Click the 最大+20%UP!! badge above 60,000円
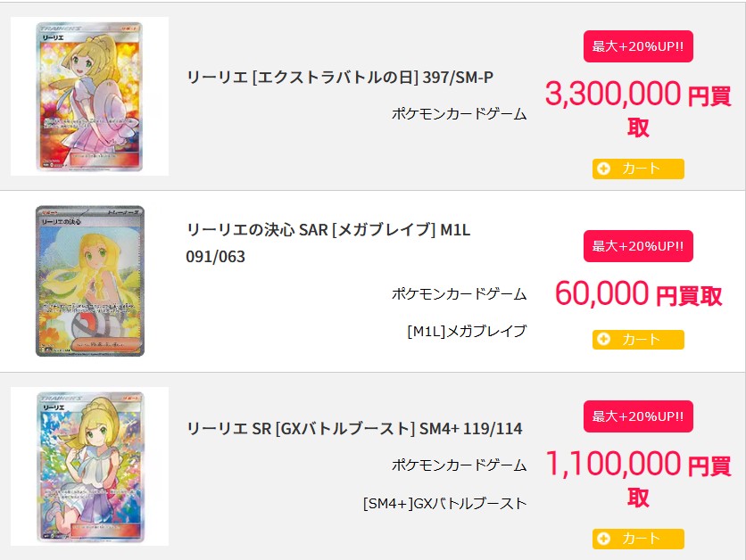 [638, 246]
